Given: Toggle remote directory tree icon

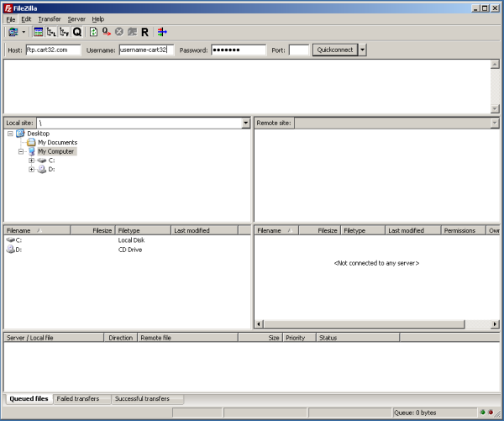Looking at the screenshot, I should coord(65,32).
